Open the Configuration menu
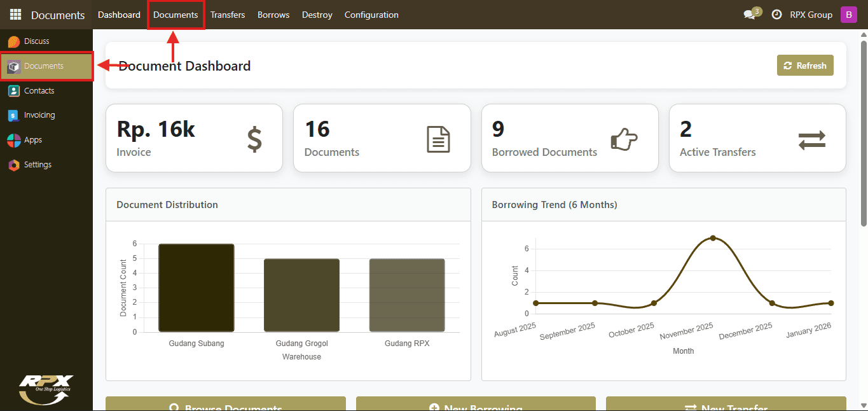This screenshot has width=868, height=411. tap(371, 15)
